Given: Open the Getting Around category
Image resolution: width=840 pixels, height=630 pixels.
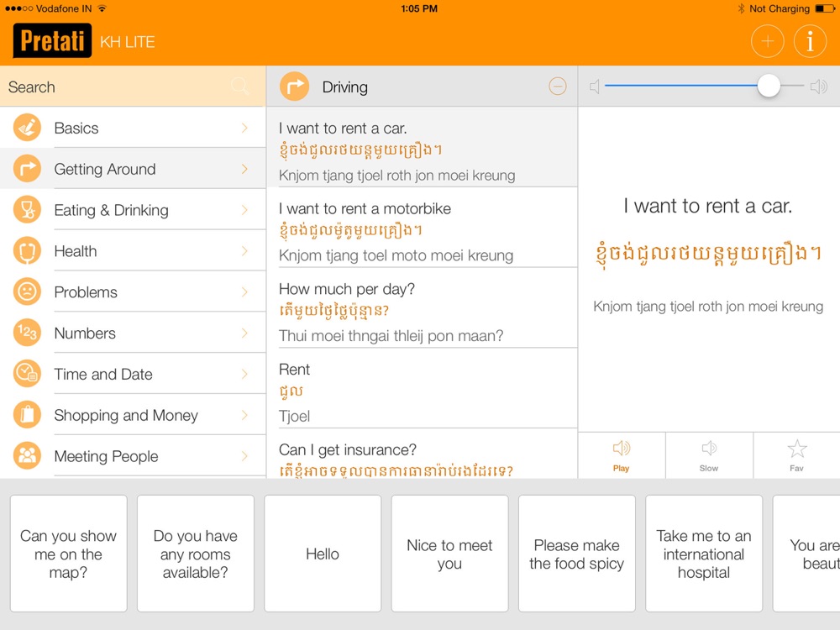Looking at the screenshot, I should tap(133, 169).
